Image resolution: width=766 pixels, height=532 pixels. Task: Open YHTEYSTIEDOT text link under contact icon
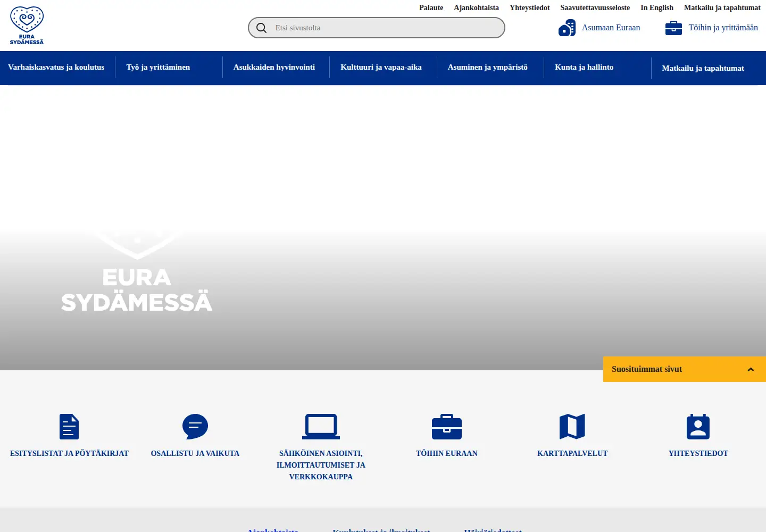click(x=698, y=453)
